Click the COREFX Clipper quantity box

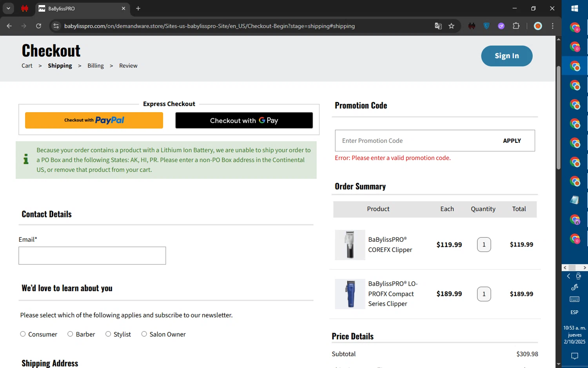click(484, 244)
